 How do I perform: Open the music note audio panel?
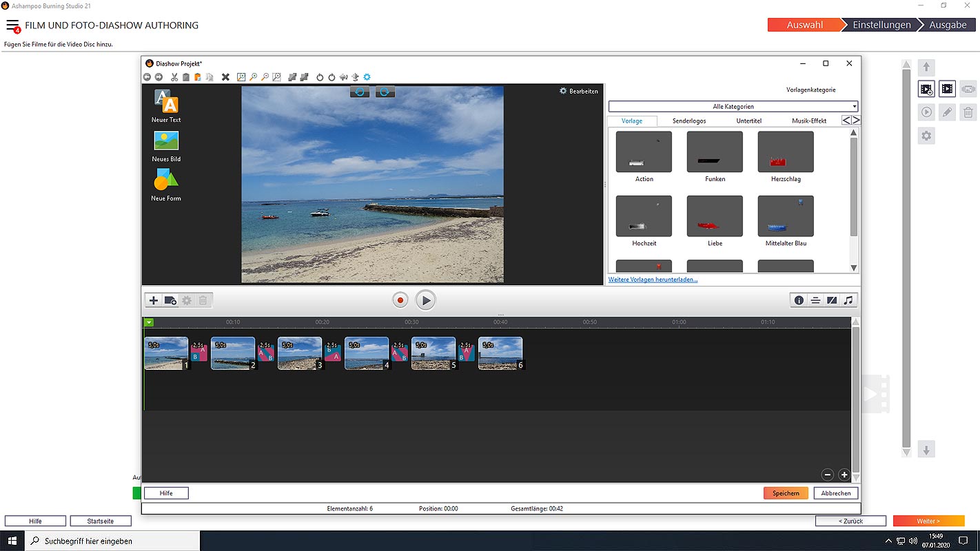tap(848, 300)
